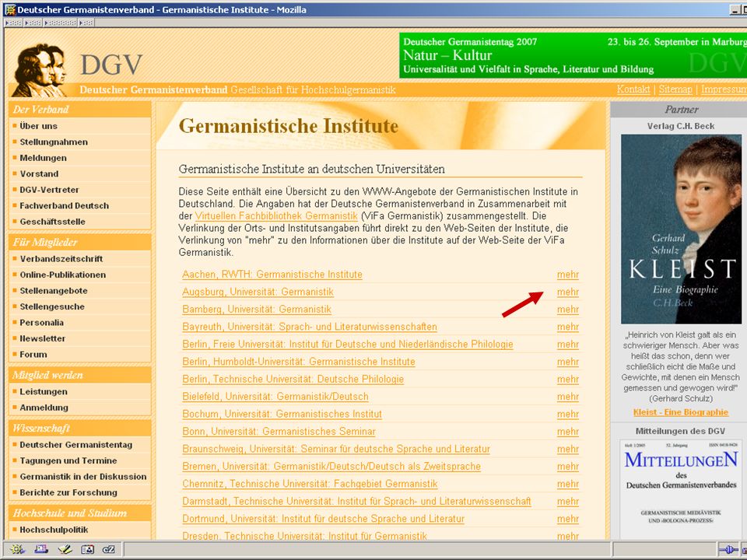
Task: Open Hochschulpolitik in the sidebar
Action: coord(54,530)
